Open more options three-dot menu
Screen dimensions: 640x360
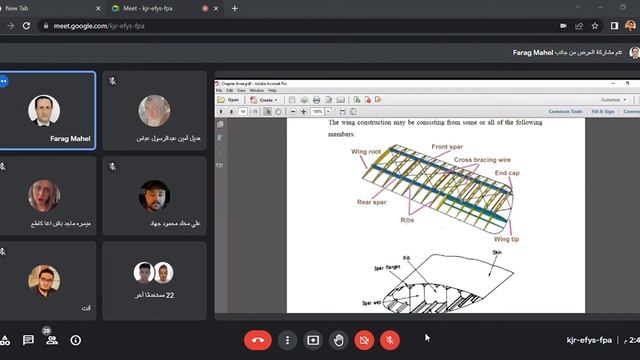pos(287,340)
